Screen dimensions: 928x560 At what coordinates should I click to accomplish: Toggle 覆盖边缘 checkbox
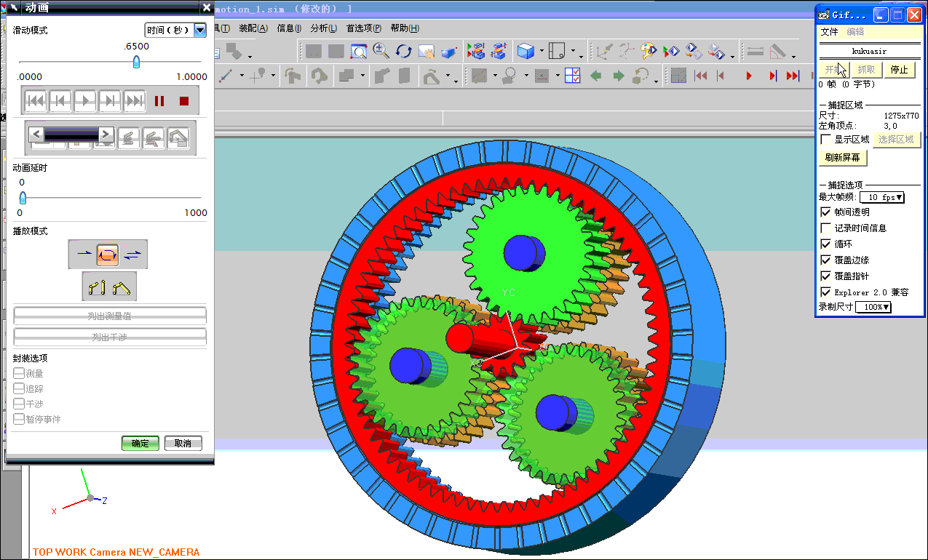826,260
